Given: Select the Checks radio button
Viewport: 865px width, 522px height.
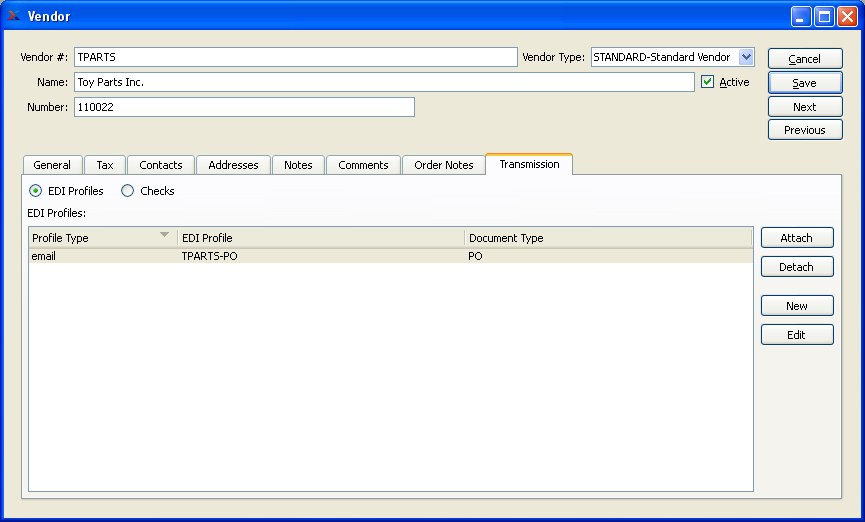Looking at the screenshot, I should [x=127, y=191].
